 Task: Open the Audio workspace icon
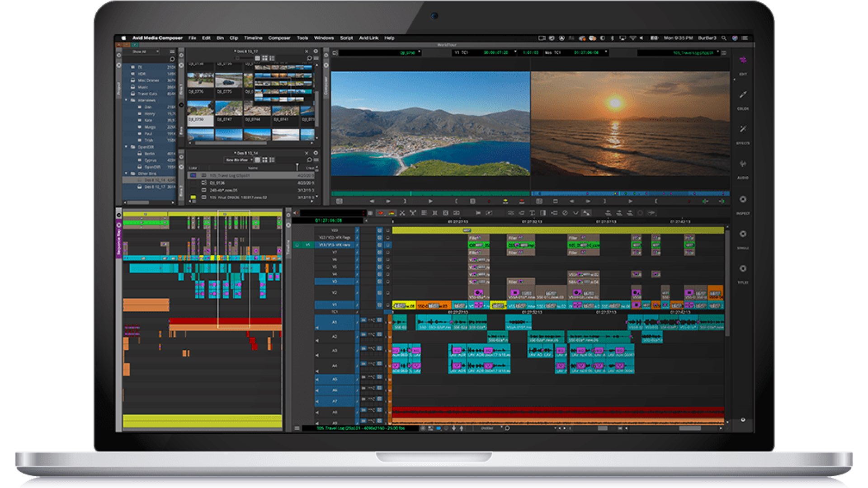tap(743, 164)
